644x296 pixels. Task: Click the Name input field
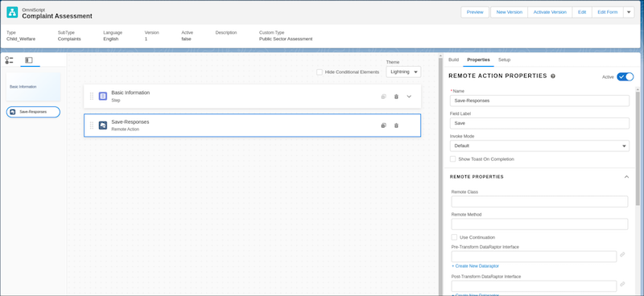click(x=539, y=101)
